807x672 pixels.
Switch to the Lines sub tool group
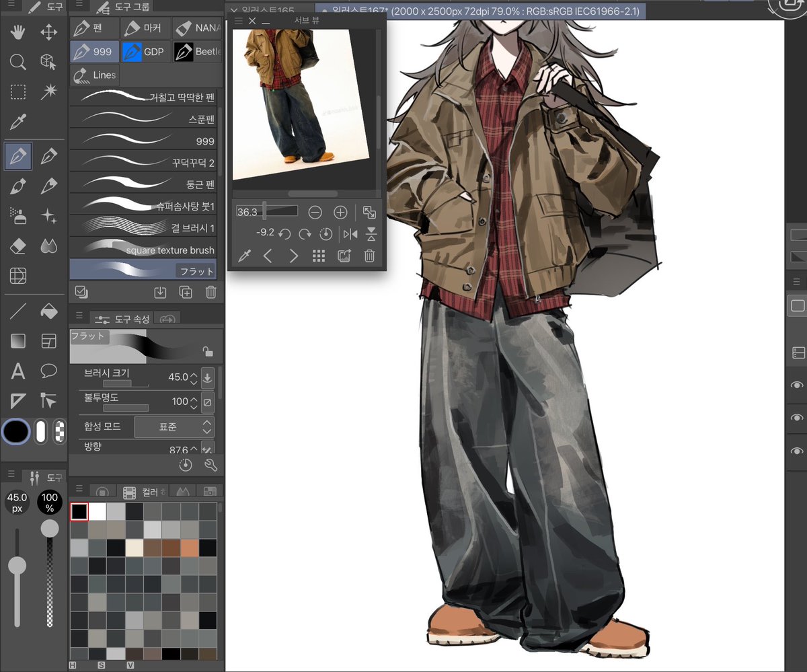(x=94, y=75)
